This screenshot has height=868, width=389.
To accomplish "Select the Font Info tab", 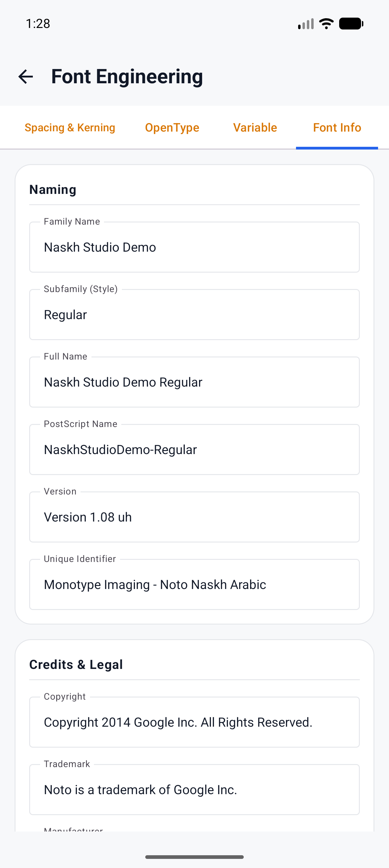I will [x=337, y=127].
